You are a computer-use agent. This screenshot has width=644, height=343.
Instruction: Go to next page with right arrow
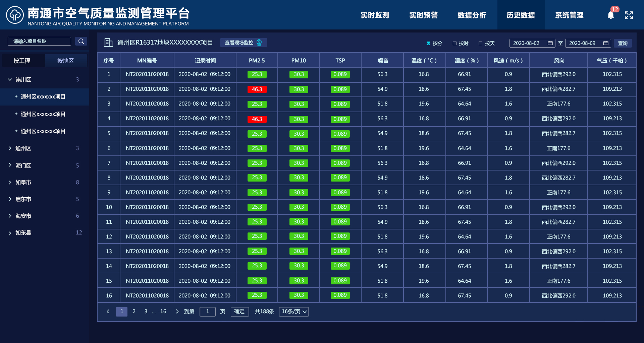click(x=177, y=312)
